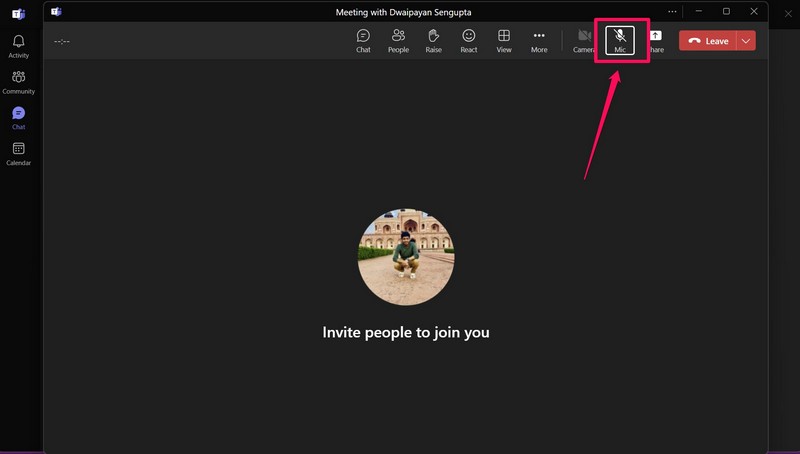Viewport: 800px width, 454px height.
Task: Click the Teams icon in meeting title bar
Action: pyautogui.click(x=56, y=11)
